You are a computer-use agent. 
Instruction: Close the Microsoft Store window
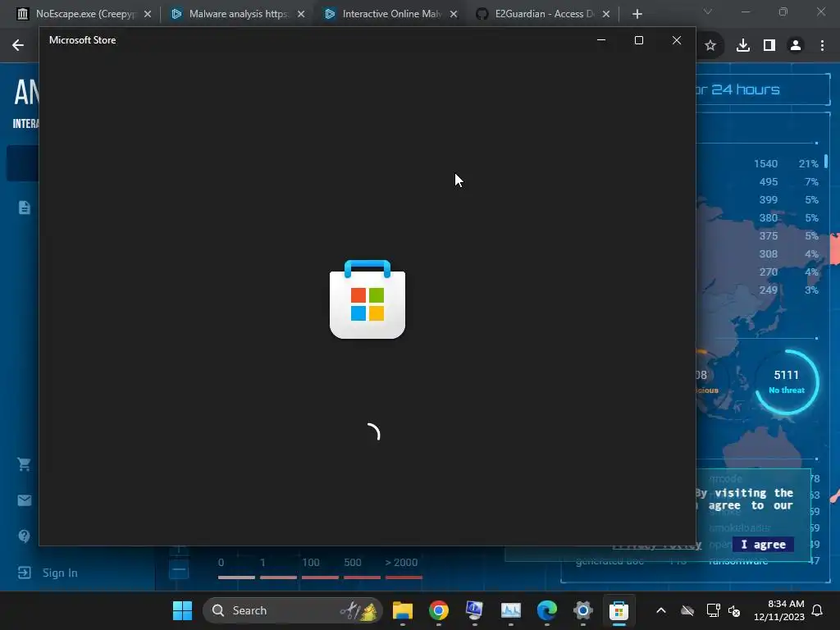[677, 40]
